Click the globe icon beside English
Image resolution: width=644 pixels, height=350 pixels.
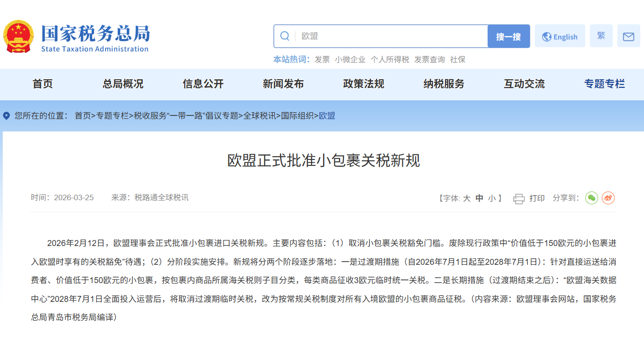coord(547,37)
